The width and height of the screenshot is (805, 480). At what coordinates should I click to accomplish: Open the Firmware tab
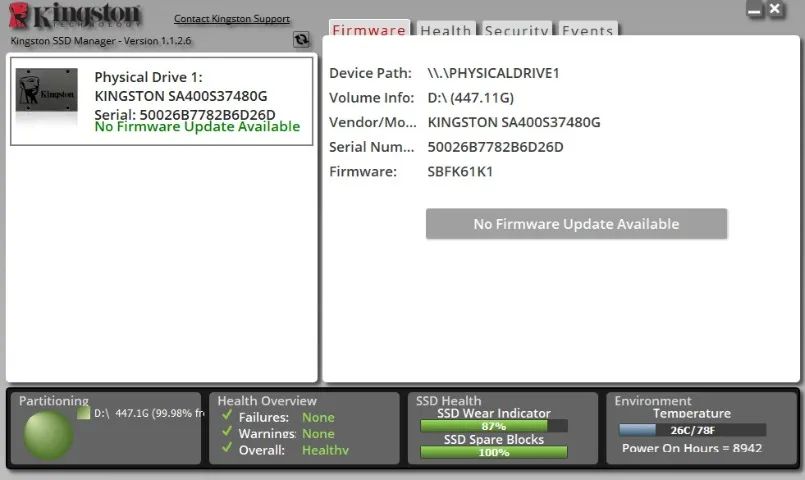click(x=369, y=29)
